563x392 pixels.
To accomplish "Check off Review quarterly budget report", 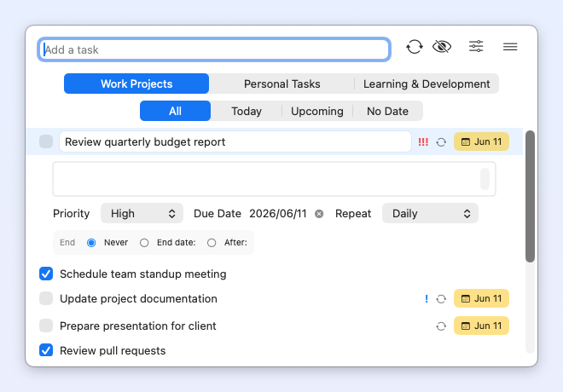I will [46, 141].
